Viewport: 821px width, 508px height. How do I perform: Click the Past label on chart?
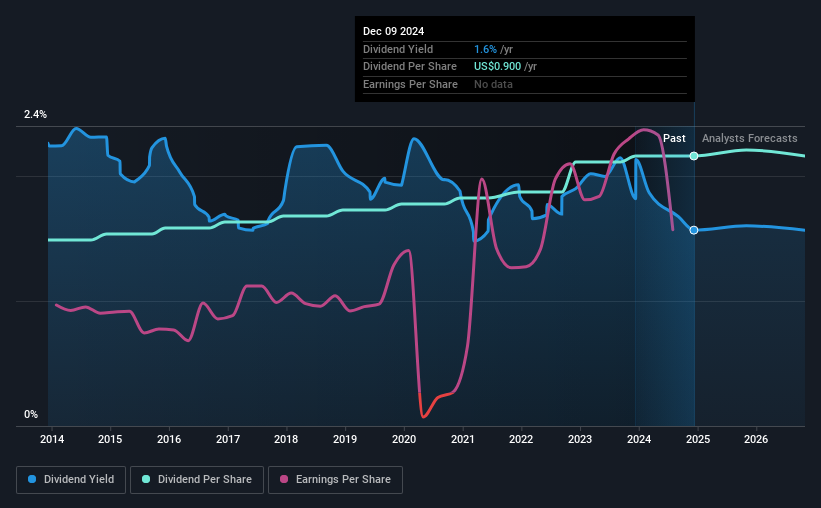point(674,138)
